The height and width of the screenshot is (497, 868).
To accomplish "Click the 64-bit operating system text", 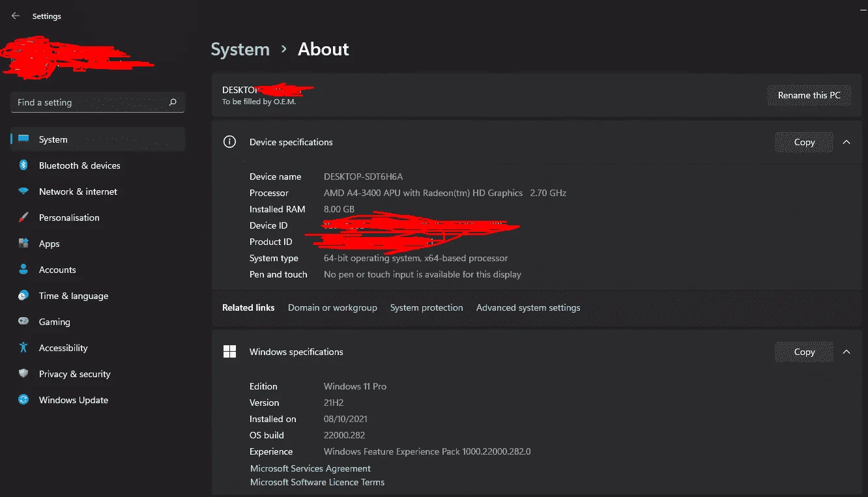I will (x=416, y=258).
